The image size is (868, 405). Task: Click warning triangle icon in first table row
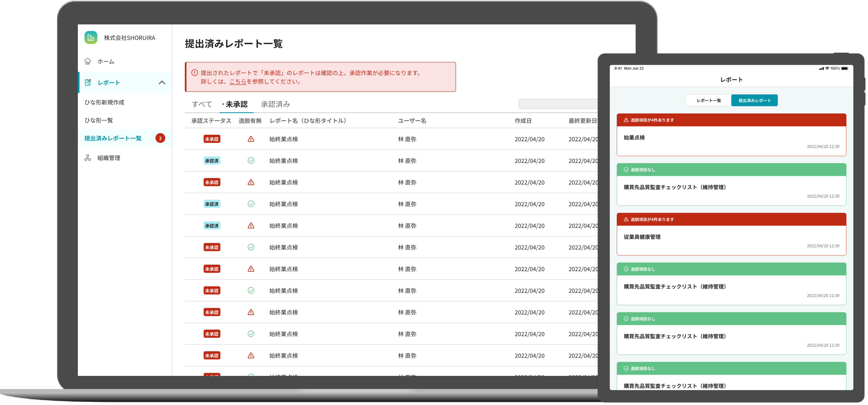tap(251, 139)
